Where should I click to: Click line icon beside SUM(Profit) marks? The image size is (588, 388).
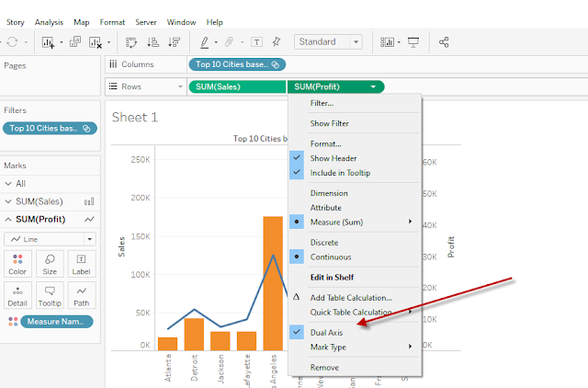(89, 220)
